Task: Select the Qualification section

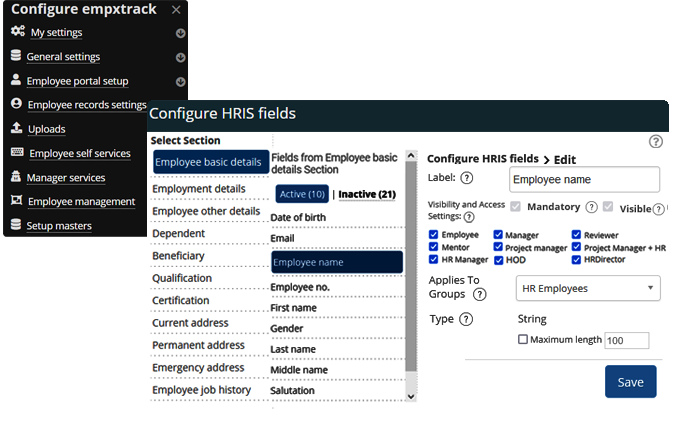Action: [x=182, y=278]
